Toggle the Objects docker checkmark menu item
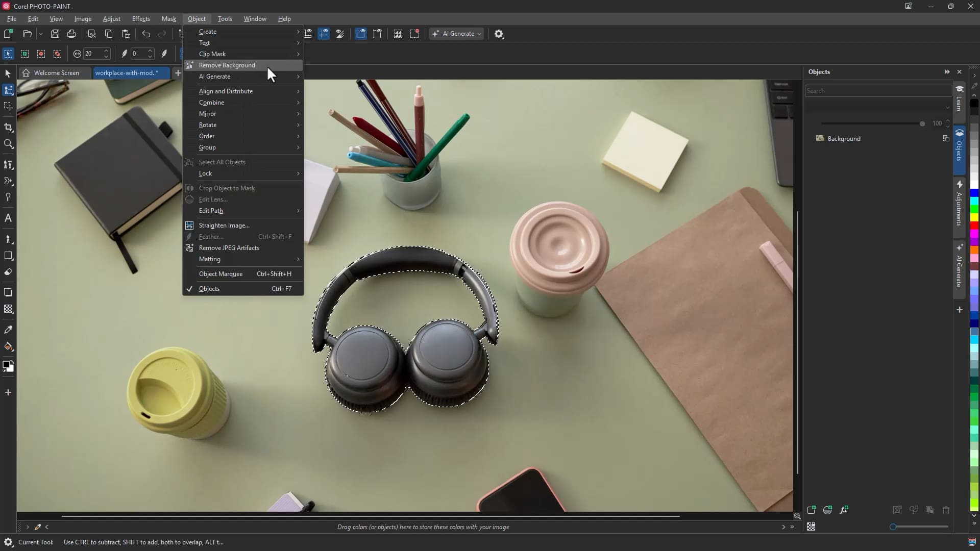 pos(209,289)
